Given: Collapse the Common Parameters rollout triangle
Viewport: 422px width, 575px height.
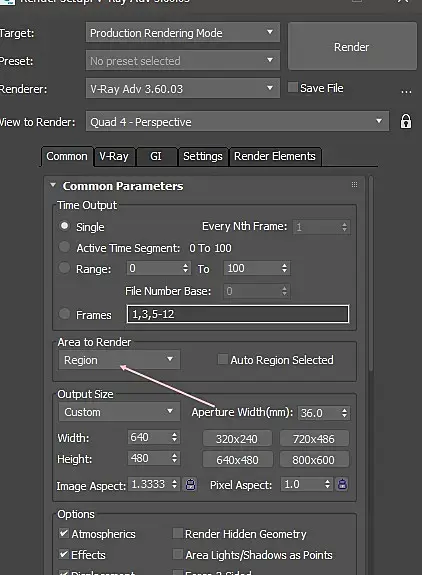Looking at the screenshot, I should coord(53,185).
